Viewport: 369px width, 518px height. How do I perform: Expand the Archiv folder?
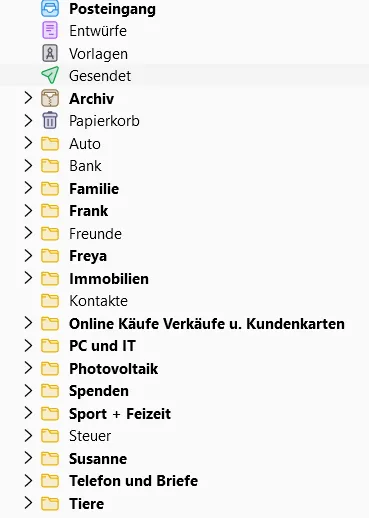click(28, 98)
